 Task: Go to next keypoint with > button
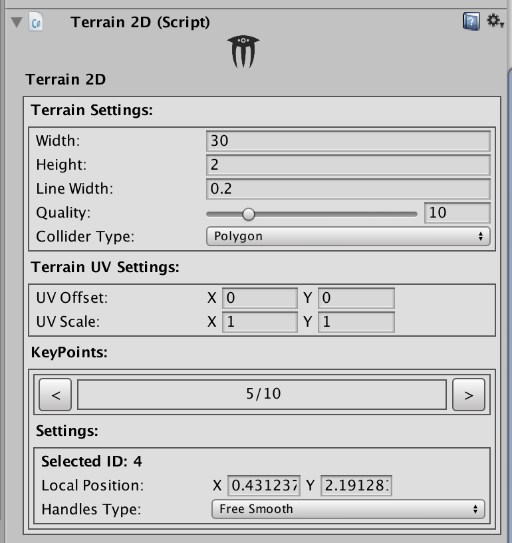[469, 394]
